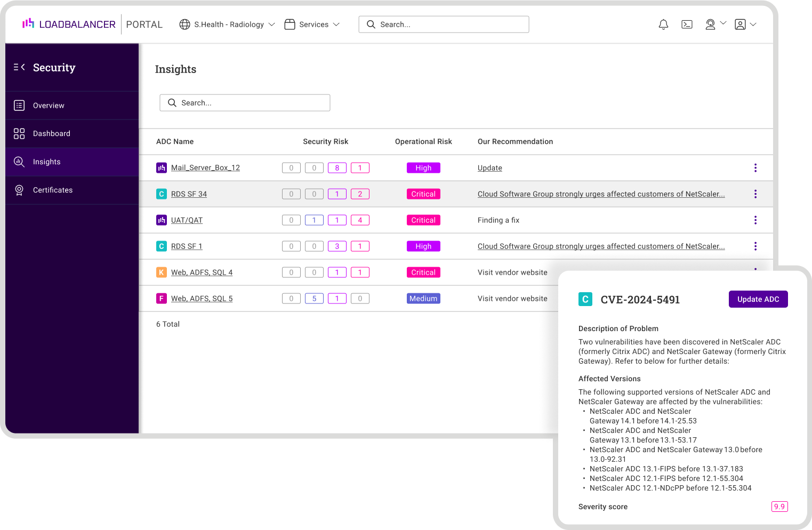The width and height of the screenshot is (812, 530).
Task: Open the support agent headset menu
Action: (710, 25)
